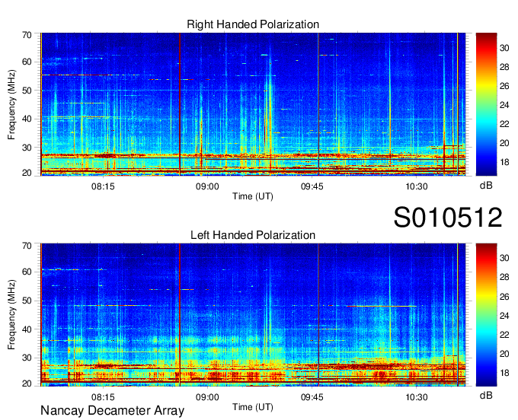Viewport: 518px width, 420px height.
Task: Click the 70 frequency tick on bottom plot
Action: (x=27, y=246)
